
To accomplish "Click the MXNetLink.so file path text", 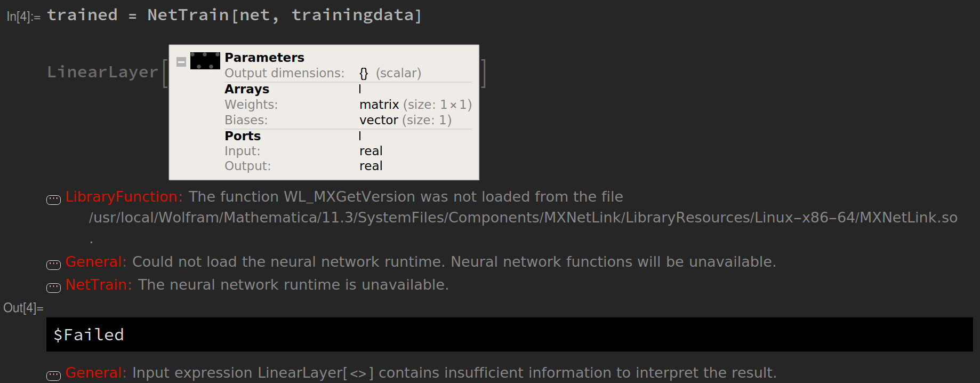I will [523, 218].
